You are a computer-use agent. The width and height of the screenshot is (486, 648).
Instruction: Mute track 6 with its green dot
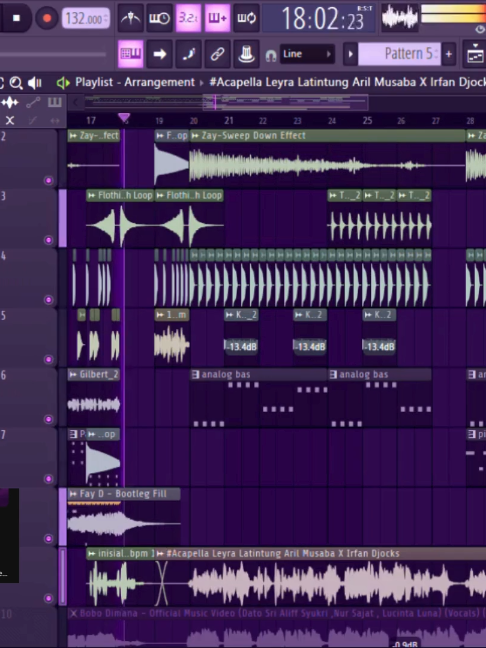[x=48, y=419]
